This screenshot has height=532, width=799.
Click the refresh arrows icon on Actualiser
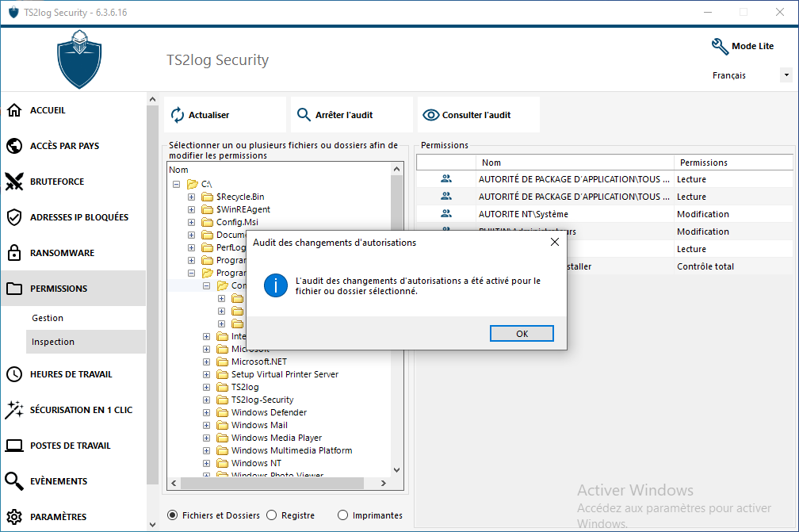tap(178, 115)
